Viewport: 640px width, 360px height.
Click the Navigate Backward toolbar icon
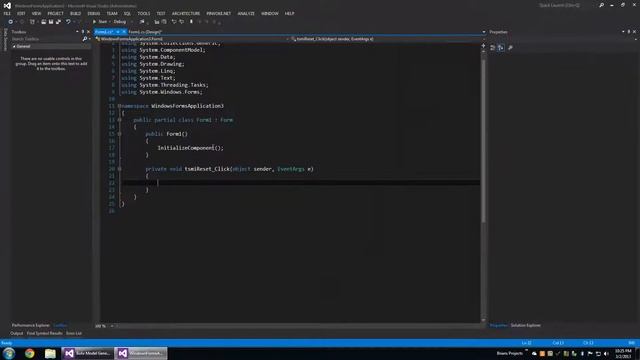tap(11, 22)
